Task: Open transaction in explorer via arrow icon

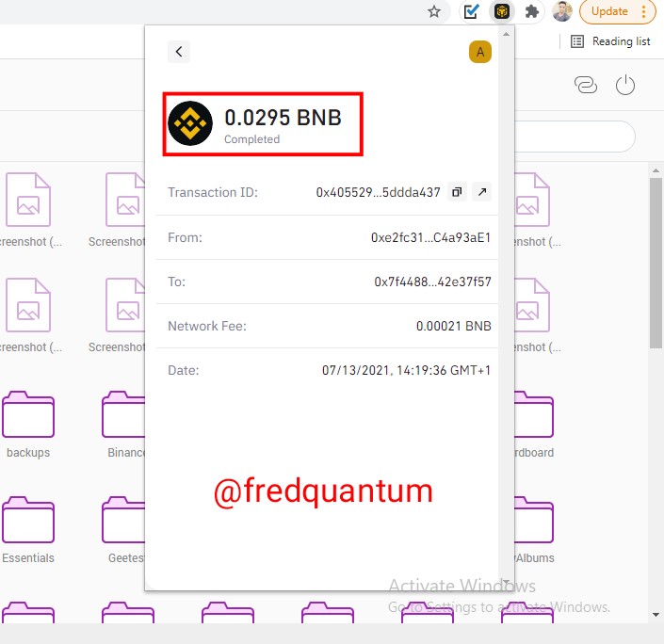Action: (x=482, y=192)
